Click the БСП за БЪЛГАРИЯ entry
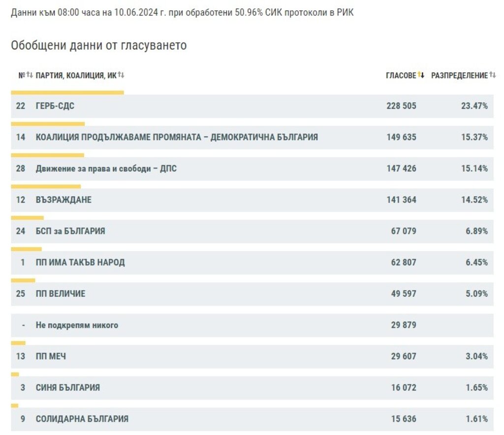This screenshot has height=435, width=504. 70,231
